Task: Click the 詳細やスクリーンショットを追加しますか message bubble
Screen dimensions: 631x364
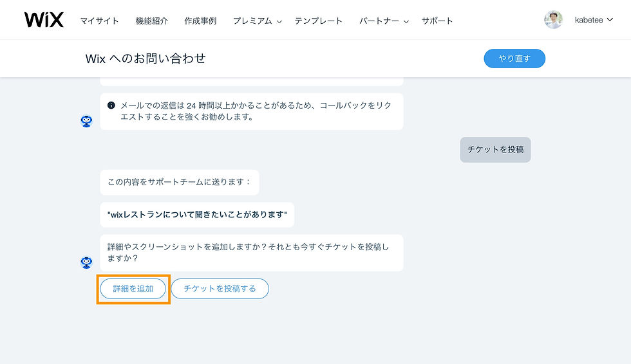Action: (x=252, y=253)
